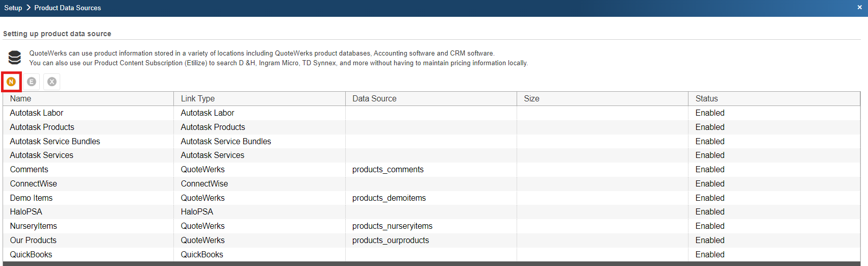Click the gray Delete data source icon
Screen dimensions: 868x266
pyautogui.click(x=52, y=82)
